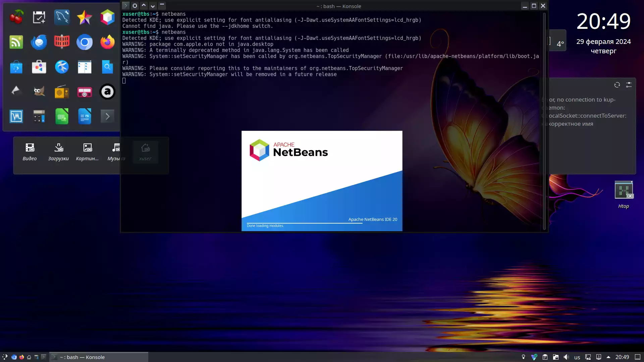Image resolution: width=644 pixels, height=362 pixels.
Task: Toggle the volume speaker icon in tray
Action: pyautogui.click(x=566, y=357)
